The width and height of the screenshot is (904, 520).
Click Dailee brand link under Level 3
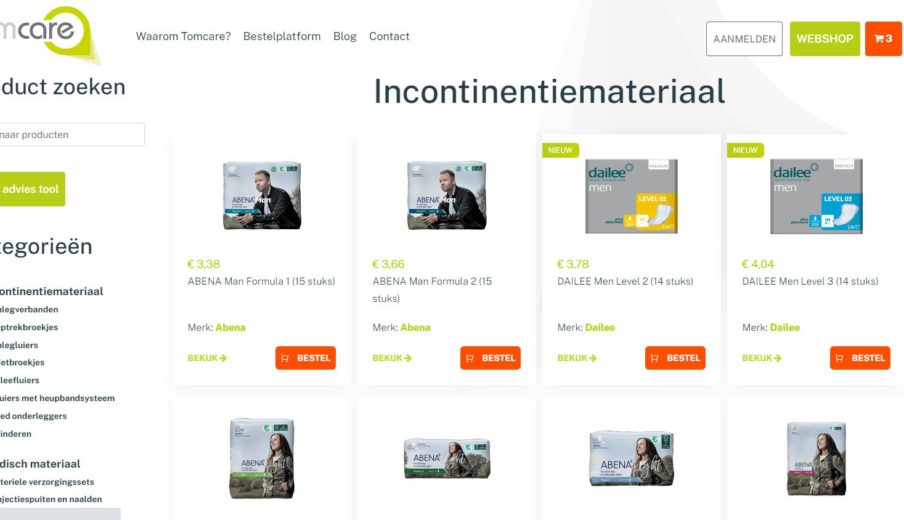(x=785, y=327)
